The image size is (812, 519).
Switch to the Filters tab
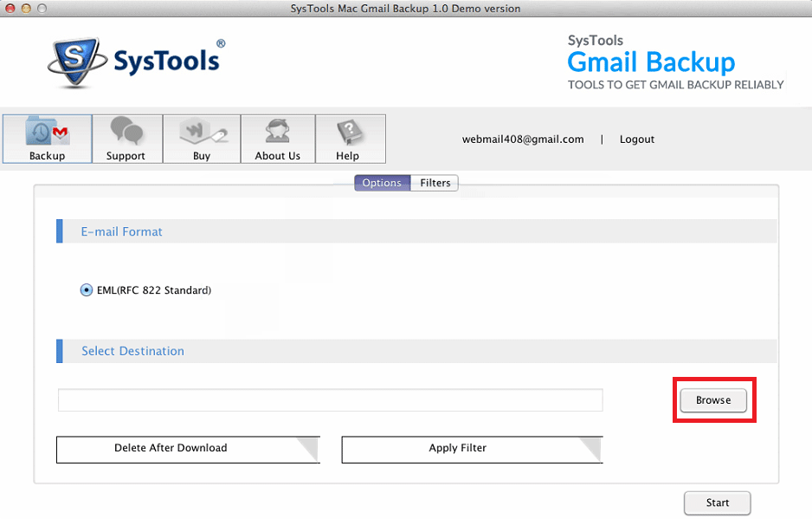tap(435, 183)
